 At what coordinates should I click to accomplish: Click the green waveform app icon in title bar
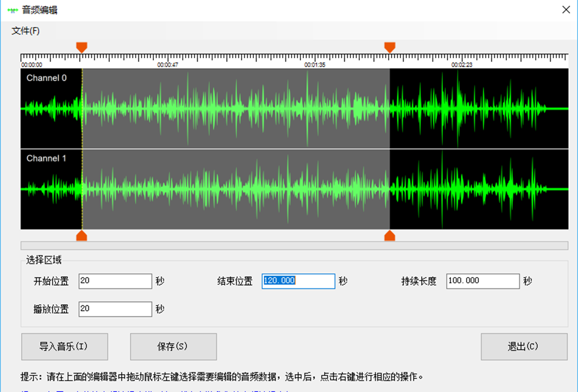coord(13,10)
